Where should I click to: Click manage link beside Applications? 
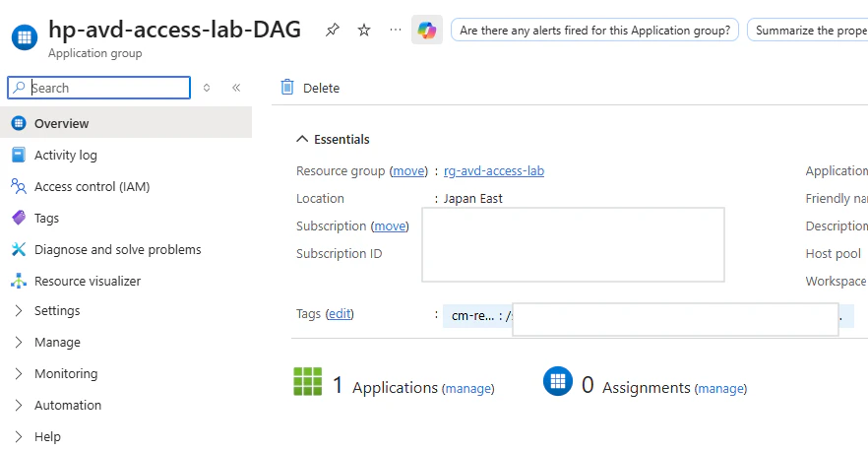pos(467,388)
